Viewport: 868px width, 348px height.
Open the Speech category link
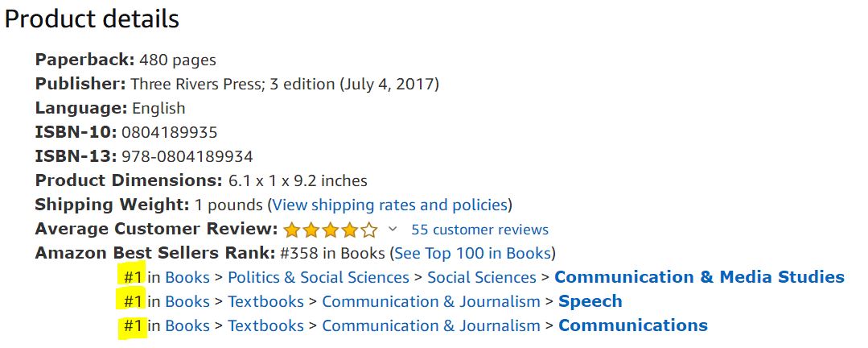click(x=590, y=301)
